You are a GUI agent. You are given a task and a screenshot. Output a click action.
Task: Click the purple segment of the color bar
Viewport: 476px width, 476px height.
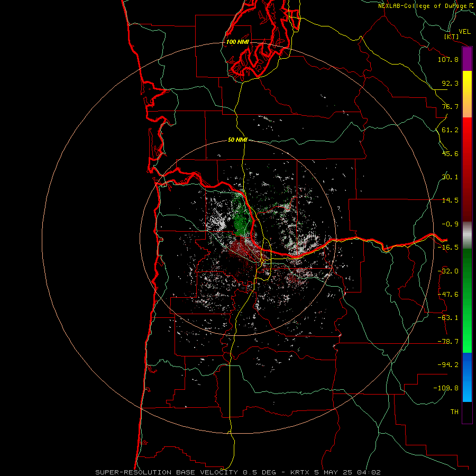point(467,59)
